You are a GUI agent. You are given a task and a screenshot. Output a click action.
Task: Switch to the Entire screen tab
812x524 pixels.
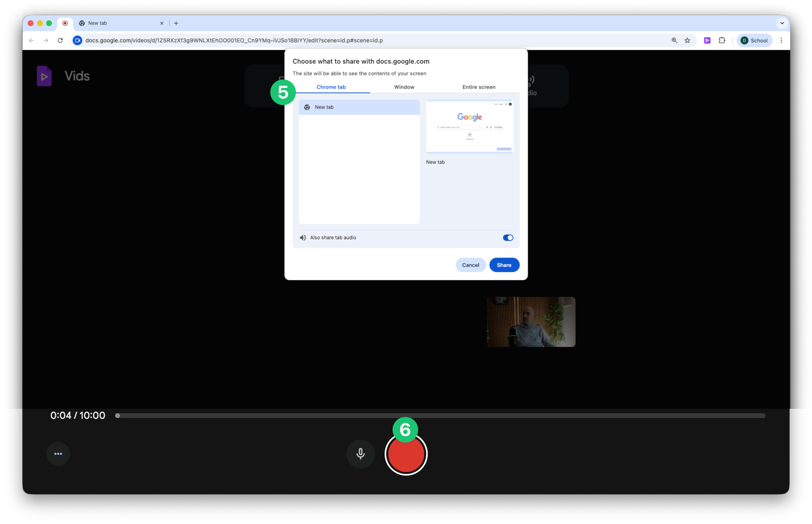point(479,87)
